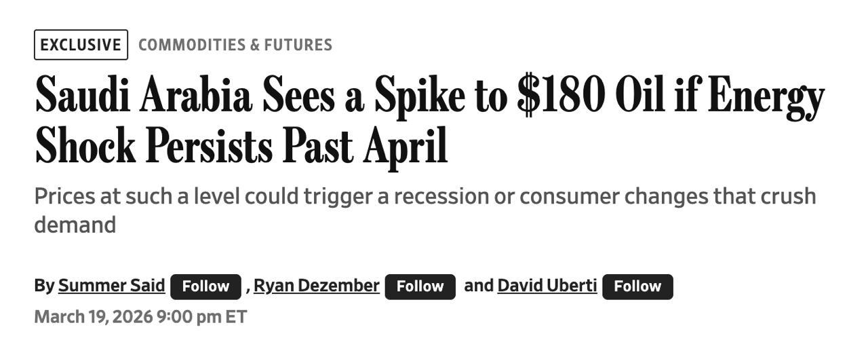Viewport: 868px width, 340px height.
Task: Click the word "April" in the headline
Action: [x=406, y=146]
